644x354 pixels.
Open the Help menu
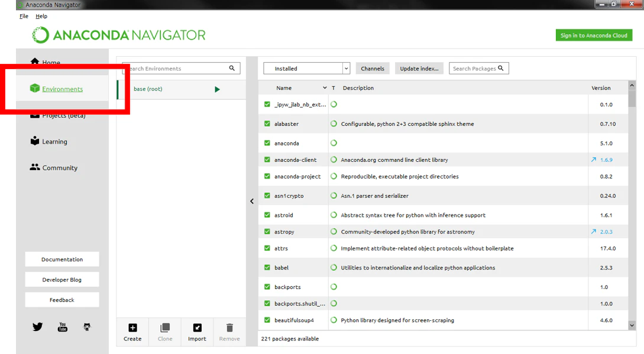pos(41,16)
